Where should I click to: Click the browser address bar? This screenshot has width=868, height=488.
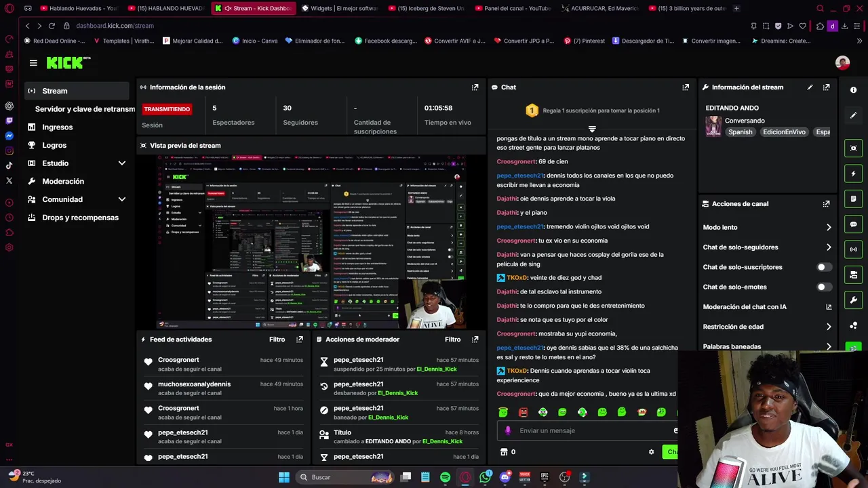point(407,26)
